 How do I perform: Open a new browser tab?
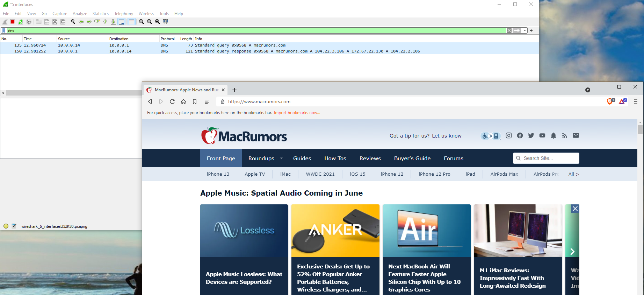[234, 90]
